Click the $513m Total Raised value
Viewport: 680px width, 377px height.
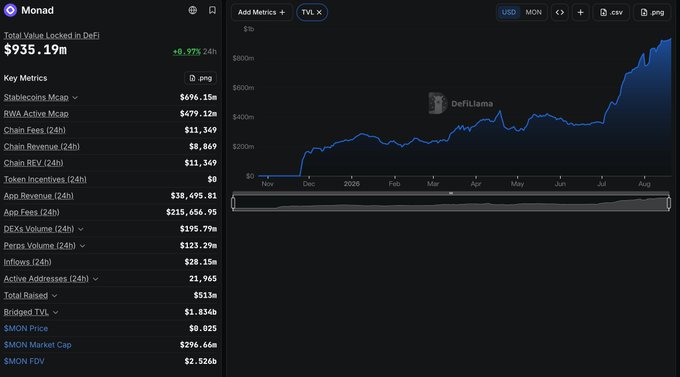click(x=205, y=295)
